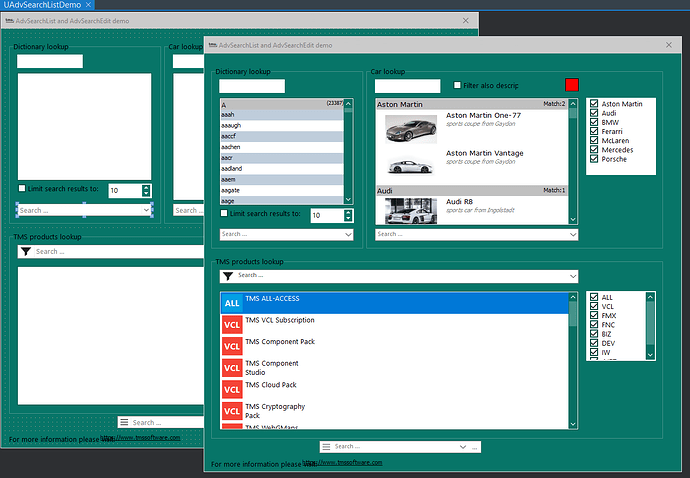The width and height of the screenshot is (690, 478).
Task: Uncheck Mercedes in car filter list
Action: point(594,150)
